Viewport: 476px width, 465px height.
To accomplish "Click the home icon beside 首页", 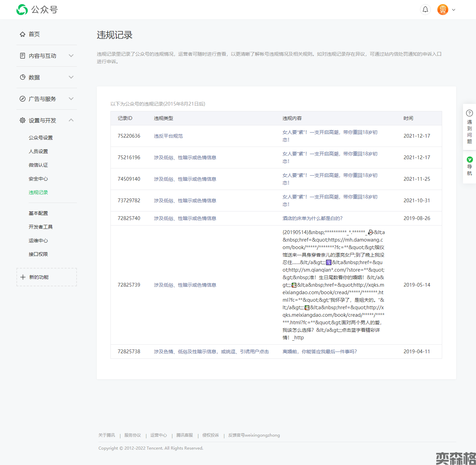I will click(x=23, y=34).
